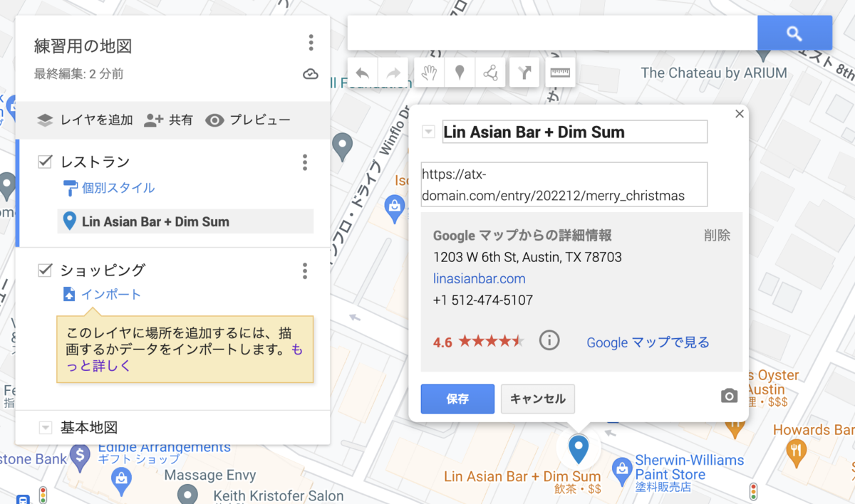Viewport: 855px width, 504px height.
Task: Select the add marker tool
Action: [x=460, y=73]
